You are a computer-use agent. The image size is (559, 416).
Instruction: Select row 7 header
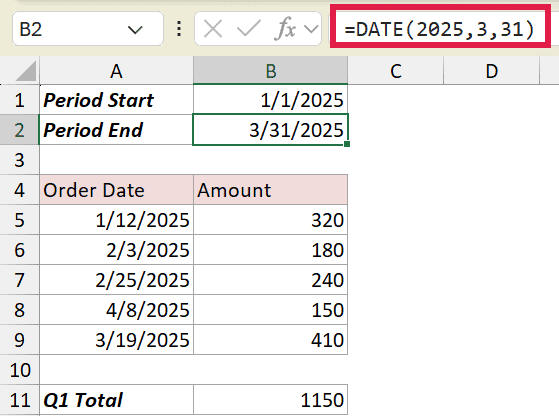coord(19,280)
